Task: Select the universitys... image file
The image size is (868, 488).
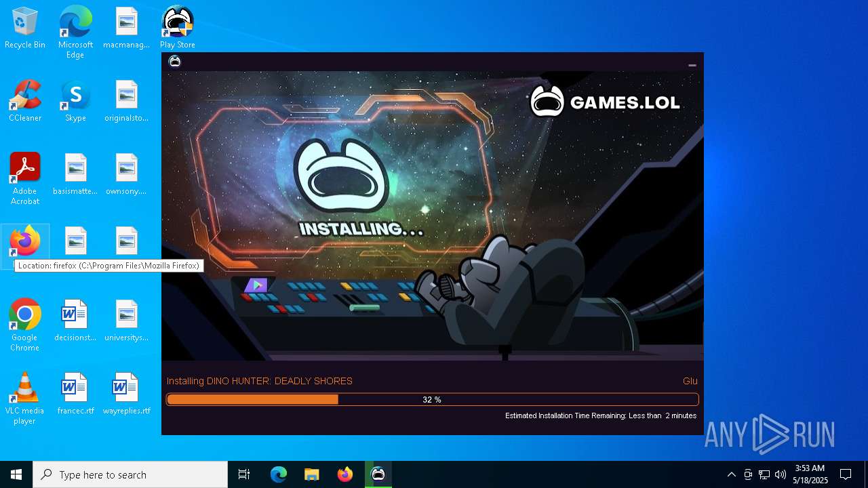Action: click(126, 321)
